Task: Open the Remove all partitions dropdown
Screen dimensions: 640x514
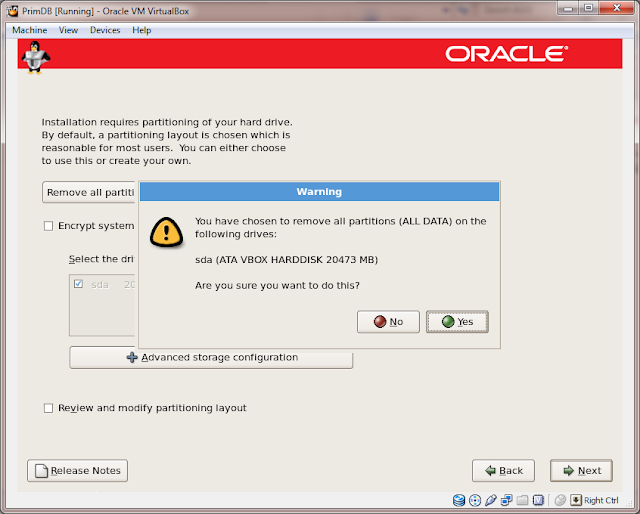Action: 89,192
